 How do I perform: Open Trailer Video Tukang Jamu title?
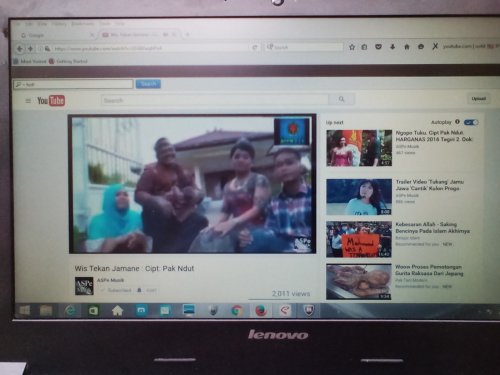click(429, 185)
